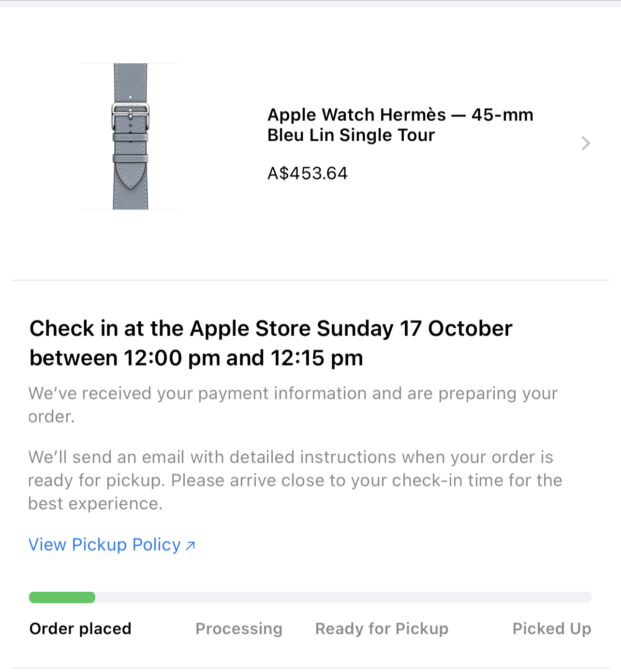Click the payment information received message
Image resolution: width=621 pixels, height=672 pixels.
click(293, 405)
